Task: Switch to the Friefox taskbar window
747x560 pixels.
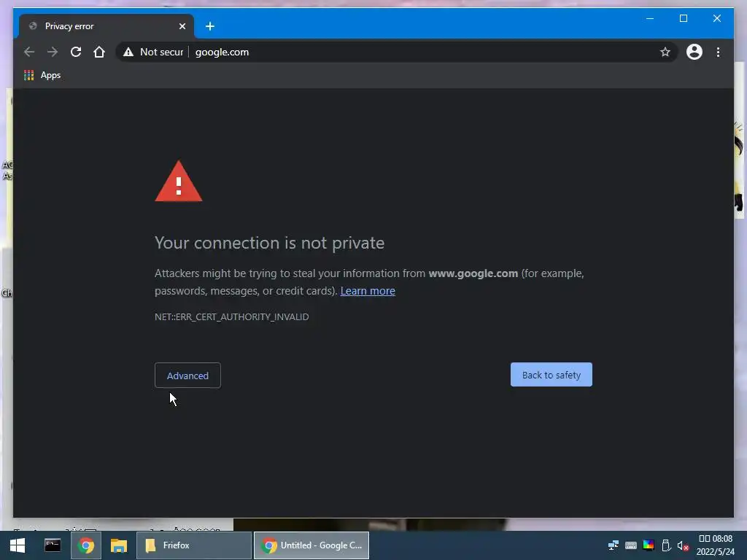Action: 194,545
